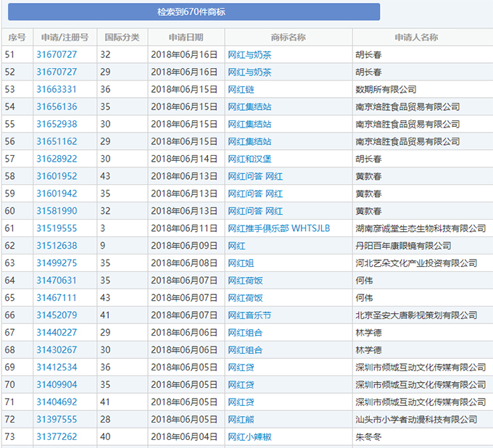The width and height of the screenshot is (493, 448).
Task: Open registration number 31452079
Action: tap(57, 315)
